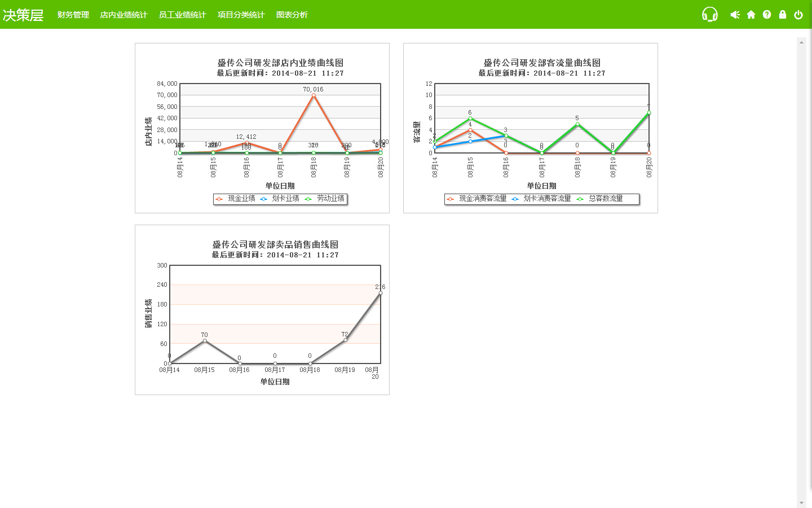
Task: Click the 70,016 peak data point
Action: click(314, 95)
